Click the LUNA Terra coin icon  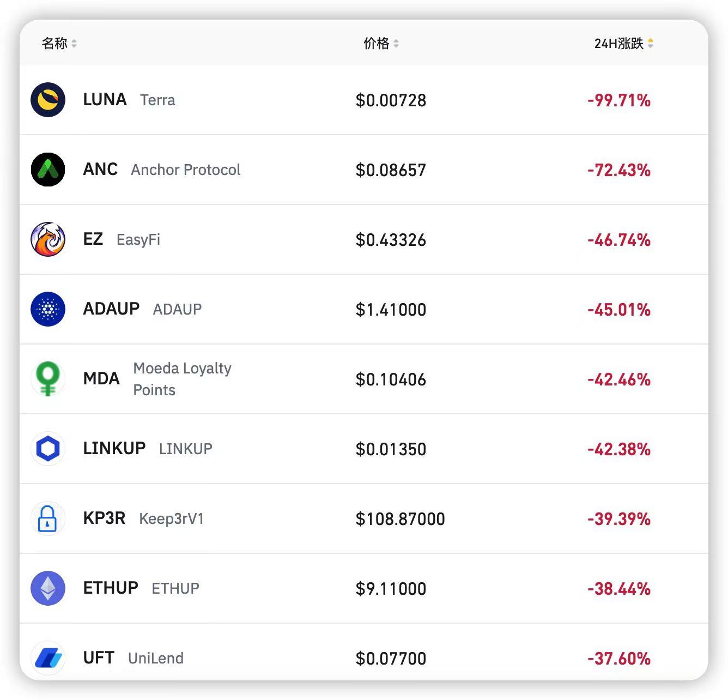click(x=48, y=100)
